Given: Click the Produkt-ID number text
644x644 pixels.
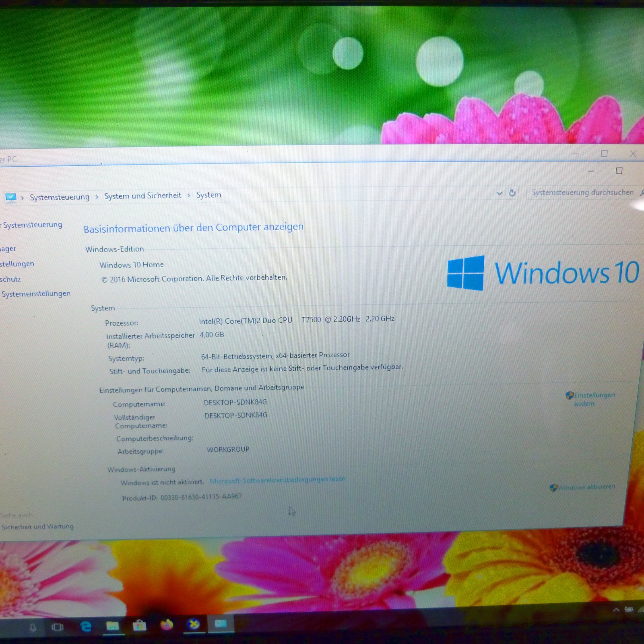Looking at the screenshot, I should (x=201, y=497).
